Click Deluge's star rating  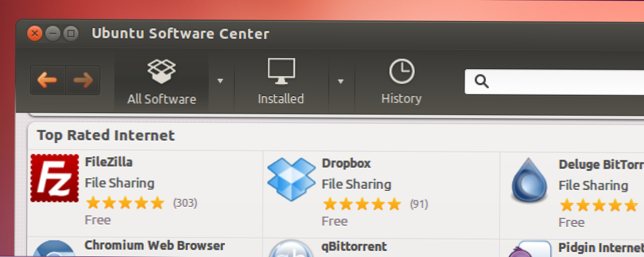598,205
